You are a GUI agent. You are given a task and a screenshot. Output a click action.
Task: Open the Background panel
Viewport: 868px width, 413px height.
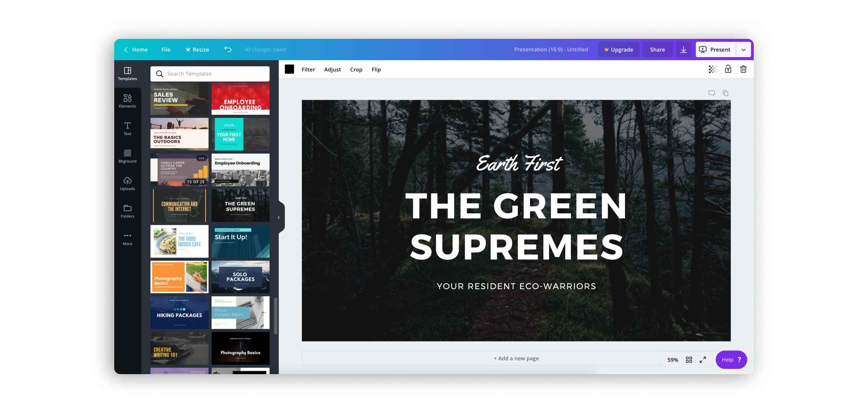point(127,156)
